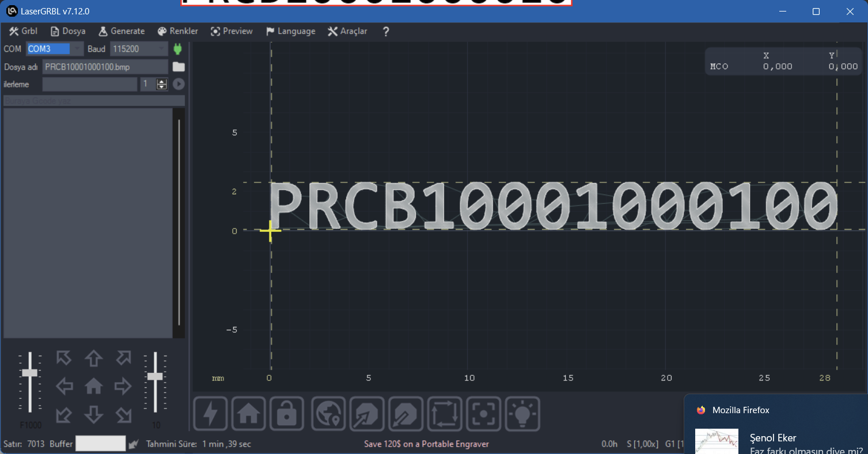Click the F1000 jog speed slider
This screenshot has width=868, height=454.
[x=29, y=373]
